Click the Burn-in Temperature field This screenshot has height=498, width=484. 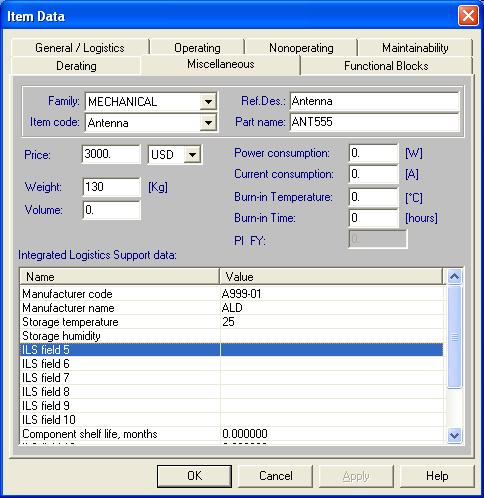[x=373, y=197]
